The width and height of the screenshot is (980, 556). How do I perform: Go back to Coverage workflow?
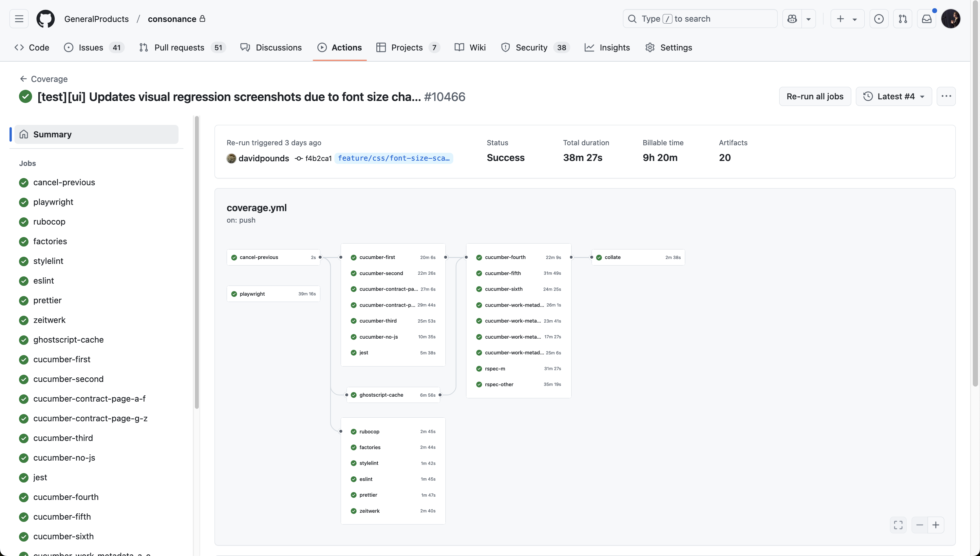(x=44, y=79)
